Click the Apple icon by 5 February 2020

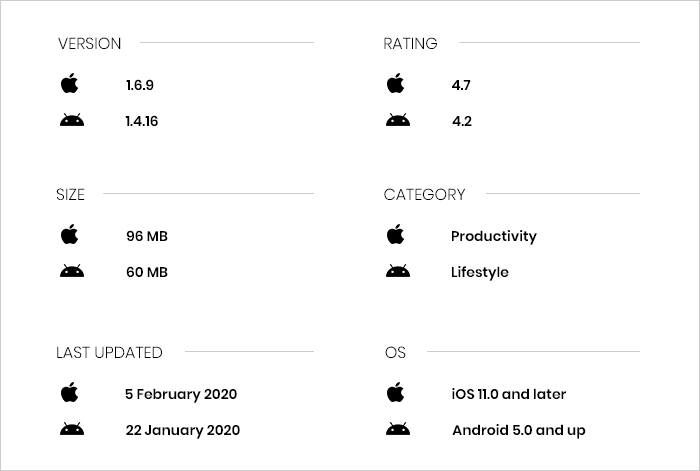69,392
